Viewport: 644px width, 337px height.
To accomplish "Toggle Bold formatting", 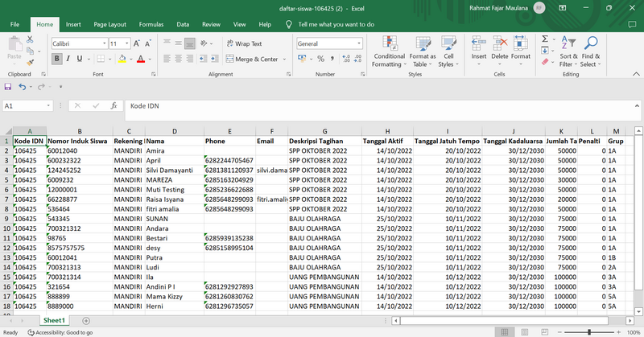I will (x=56, y=59).
